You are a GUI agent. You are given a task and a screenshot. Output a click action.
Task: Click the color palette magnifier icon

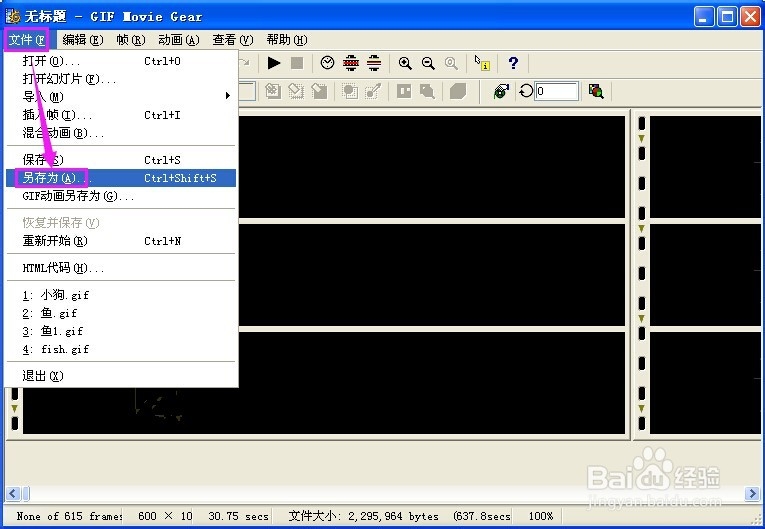click(x=596, y=91)
